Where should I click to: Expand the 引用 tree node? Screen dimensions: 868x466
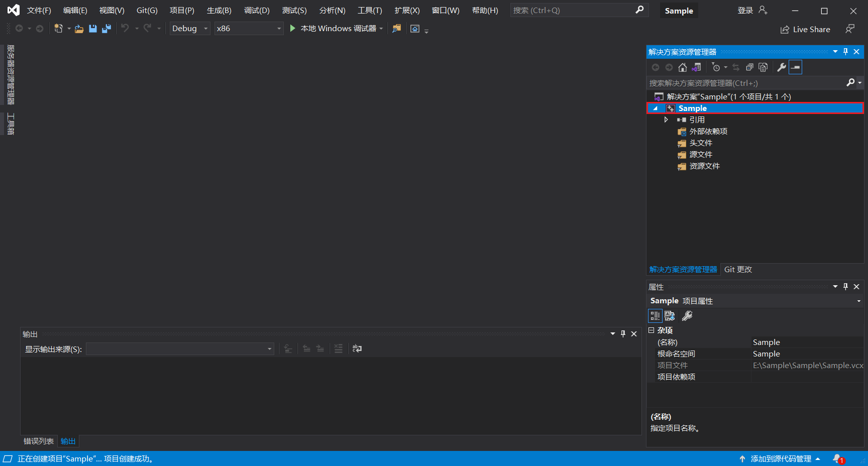coord(666,120)
